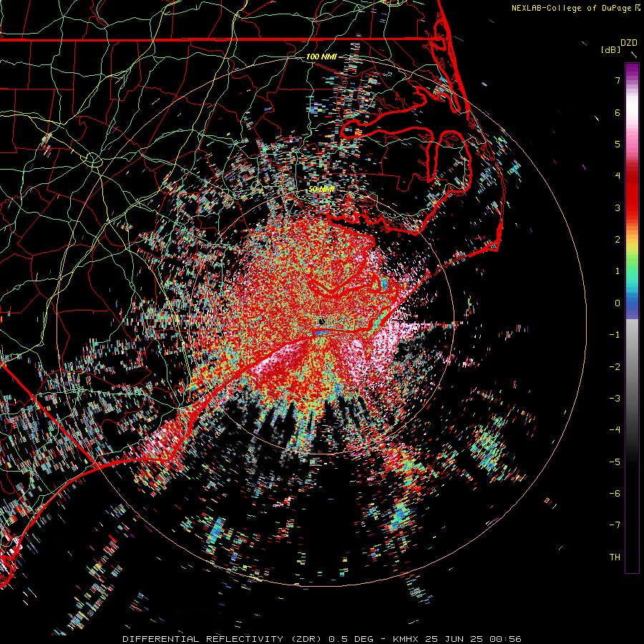Click the DZD product label above the scale
This screenshot has width=644, height=644.
pyautogui.click(x=629, y=43)
